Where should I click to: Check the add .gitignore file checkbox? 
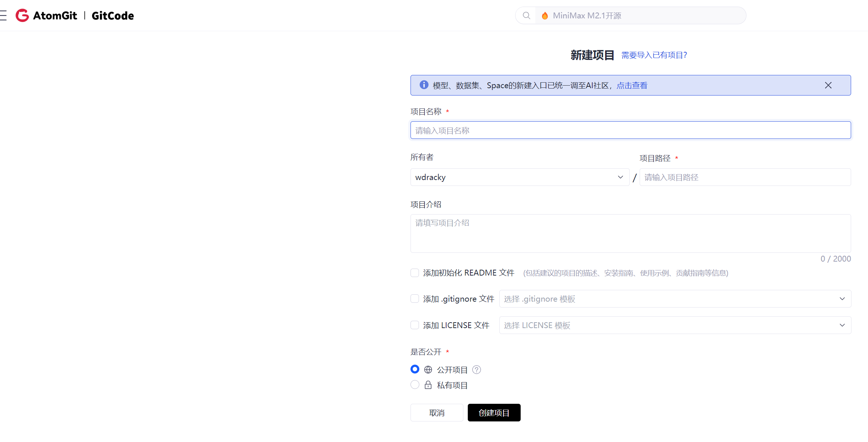[415, 299]
